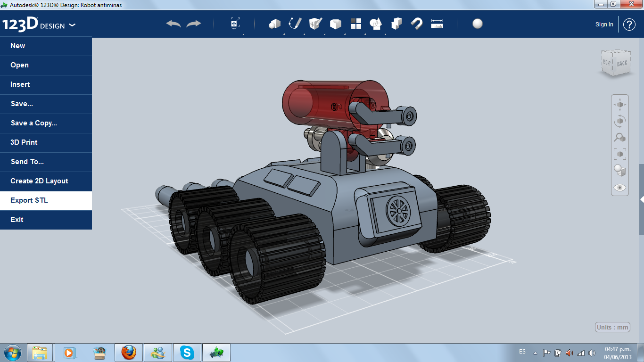Select Insert in the application menu

46,84
